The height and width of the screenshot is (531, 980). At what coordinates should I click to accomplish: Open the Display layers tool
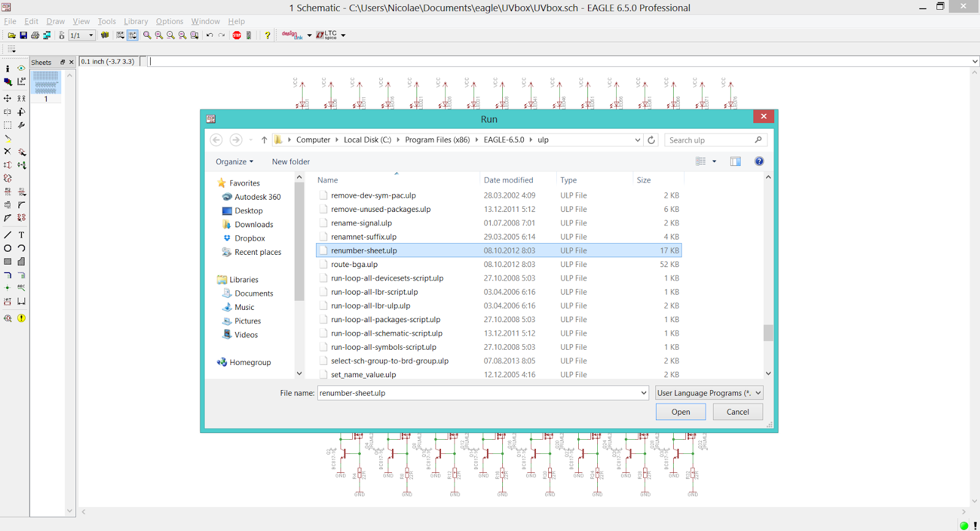pyautogui.click(x=7, y=81)
